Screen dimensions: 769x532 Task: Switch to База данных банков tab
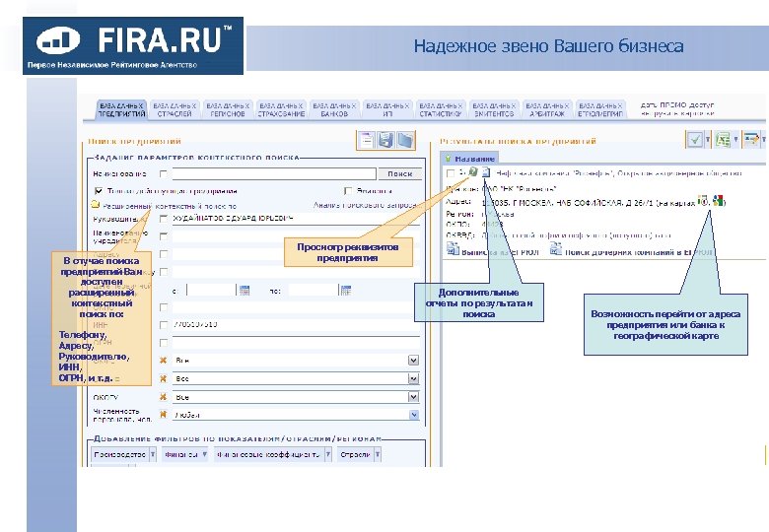[x=334, y=109]
